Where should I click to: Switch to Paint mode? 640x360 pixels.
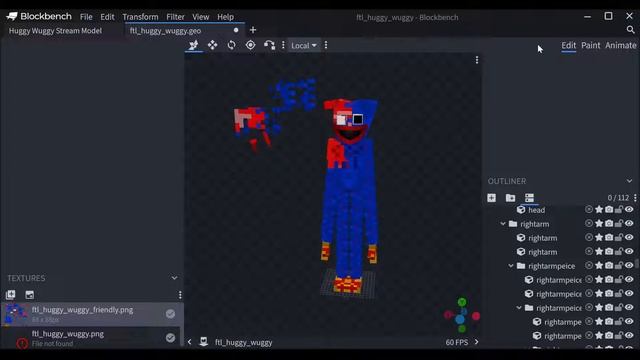pyautogui.click(x=591, y=45)
